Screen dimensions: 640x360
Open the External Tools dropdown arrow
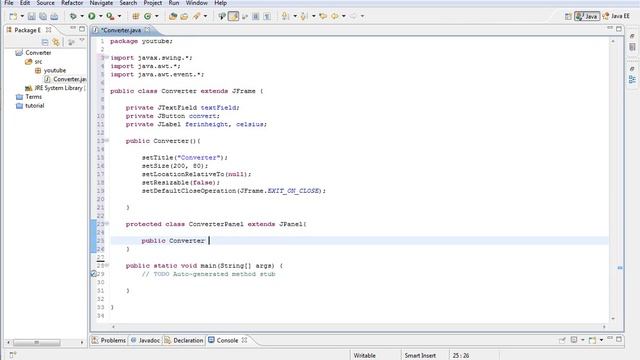point(119,16)
